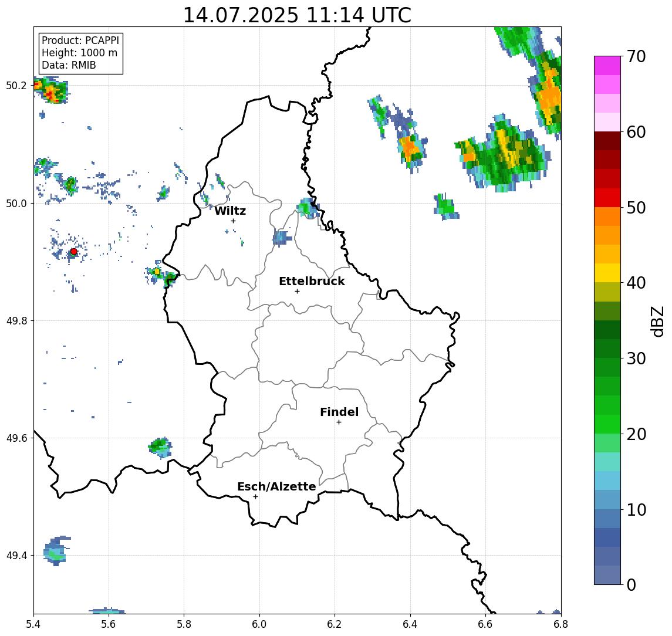The height and width of the screenshot is (636, 672).
Task: Click the 70 dBZ colorbar label
Action: 636,56
